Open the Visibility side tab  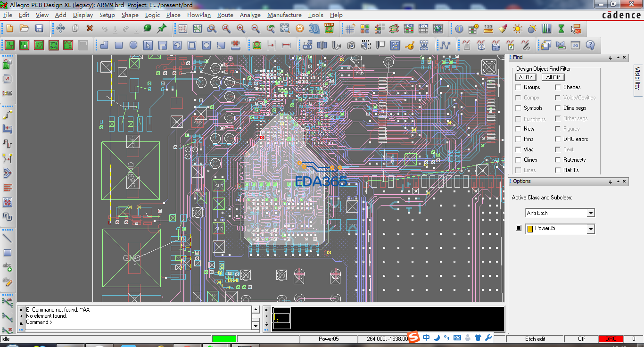pos(637,78)
